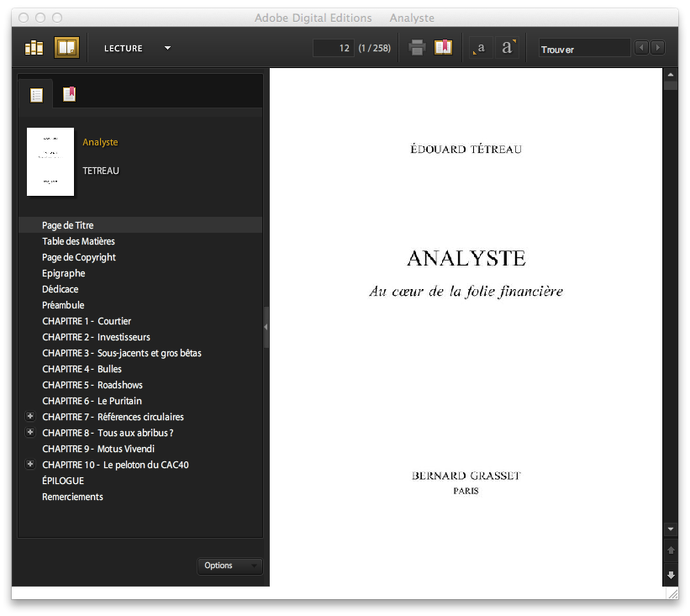The width and height of the screenshot is (690, 616).
Task: Go to next page with down arrow
Action: coord(671,575)
